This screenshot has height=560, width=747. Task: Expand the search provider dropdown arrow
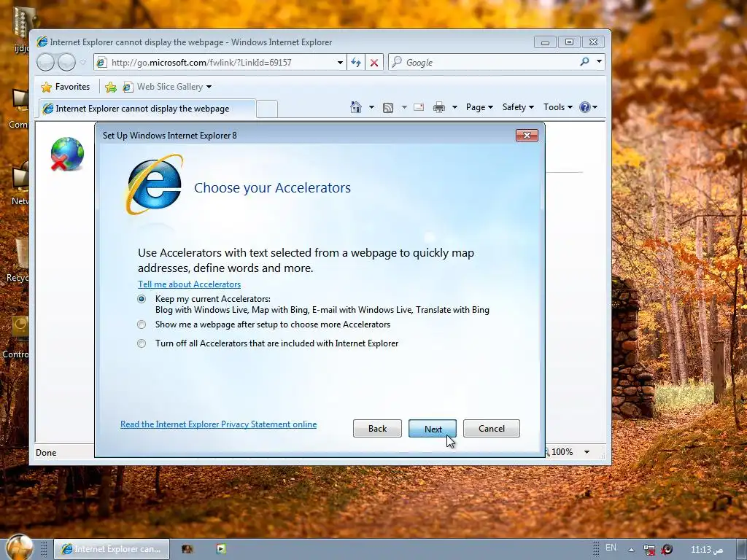coord(599,62)
